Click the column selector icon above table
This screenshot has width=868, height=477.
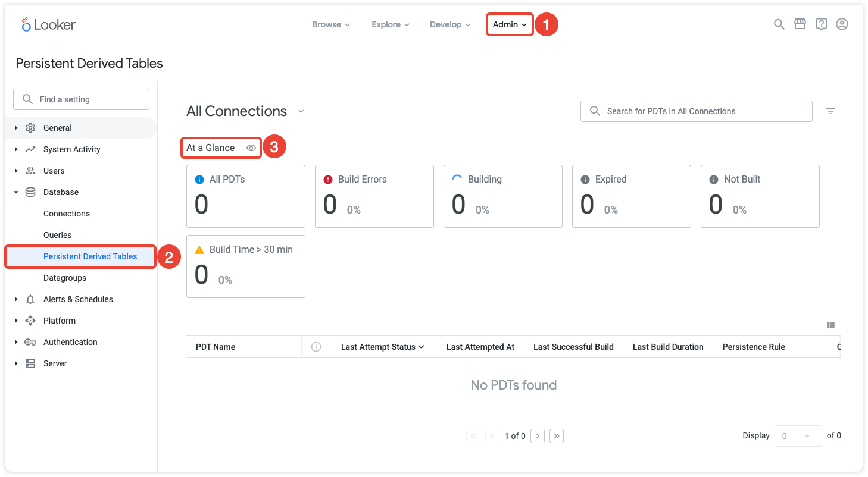point(830,325)
